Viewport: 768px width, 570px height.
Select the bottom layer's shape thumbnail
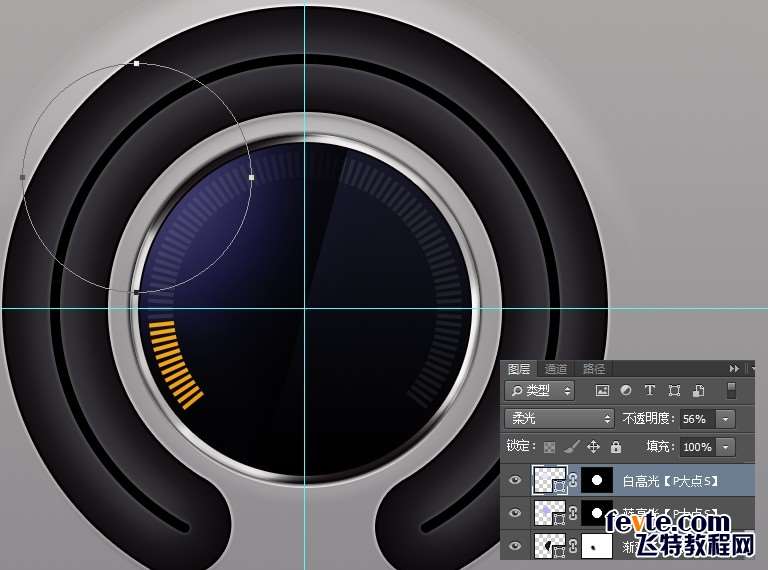tap(550, 545)
